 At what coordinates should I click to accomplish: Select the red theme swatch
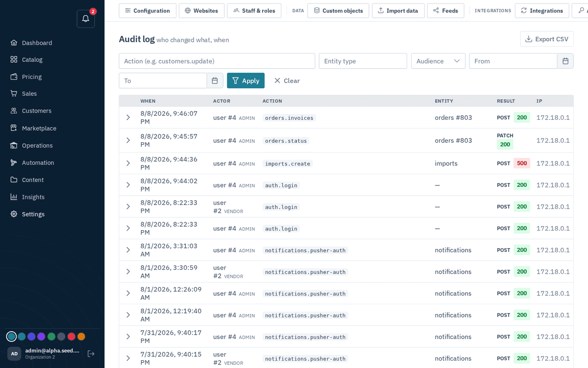point(71,337)
